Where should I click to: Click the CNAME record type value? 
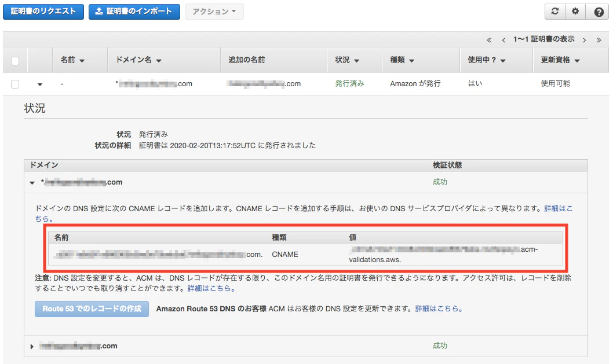click(x=285, y=255)
